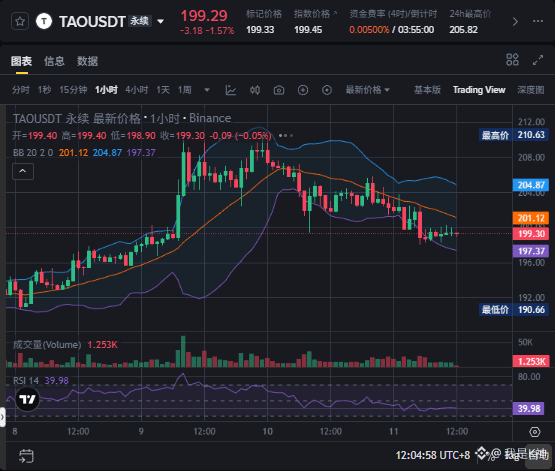This screenshot has height=471, width=555.
Task: Add TAOUSDT to favorites with star icon
Action: click(x=20, y=21)
